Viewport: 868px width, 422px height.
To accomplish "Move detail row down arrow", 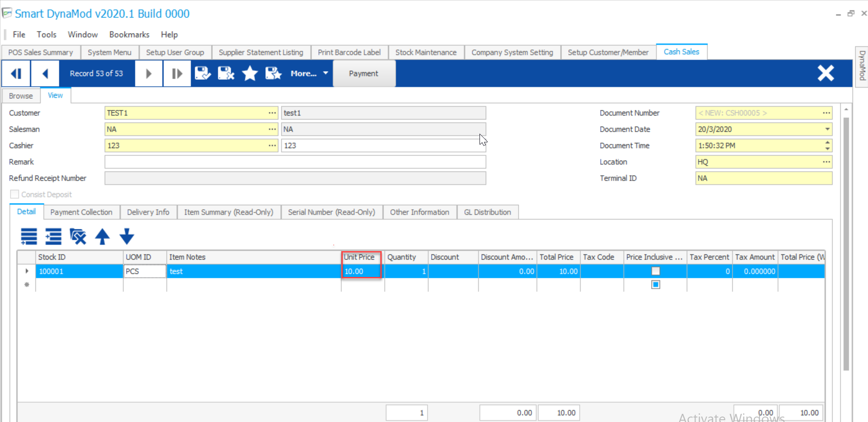I will [127, 237].
